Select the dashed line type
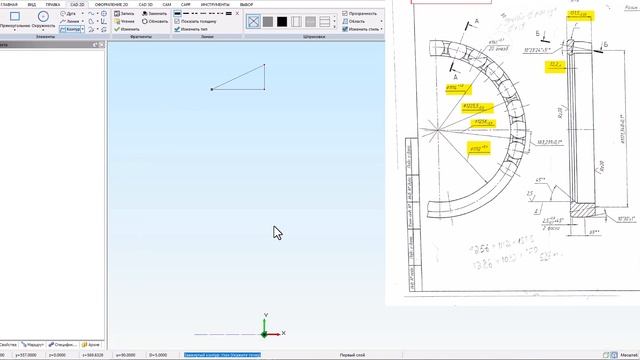The image size is (640, 360). tap(195, 13)
